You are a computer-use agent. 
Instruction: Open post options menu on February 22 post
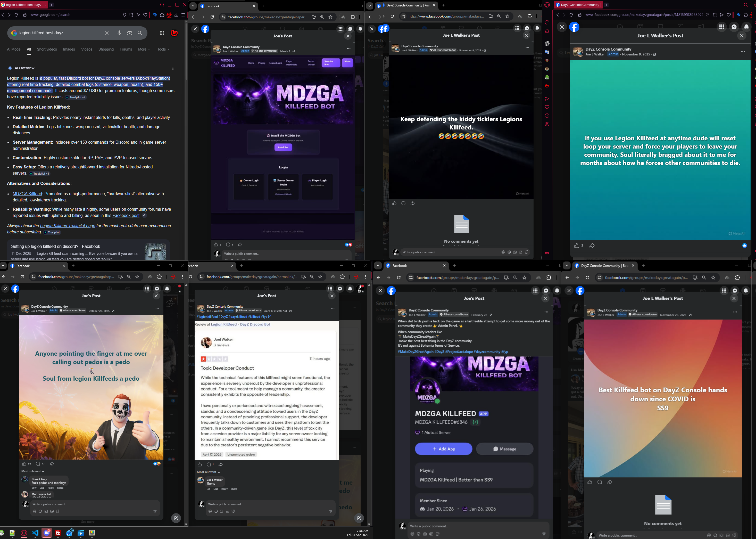pos(546,312)
